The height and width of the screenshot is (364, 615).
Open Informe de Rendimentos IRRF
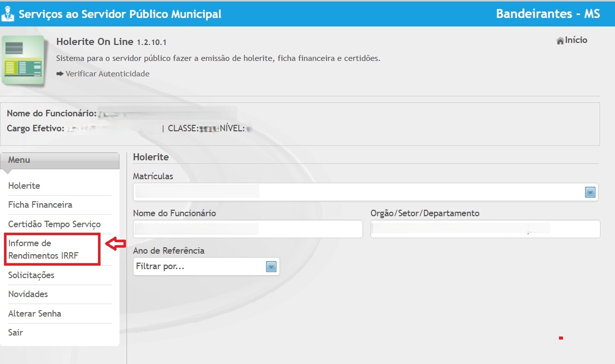[43, 250]
